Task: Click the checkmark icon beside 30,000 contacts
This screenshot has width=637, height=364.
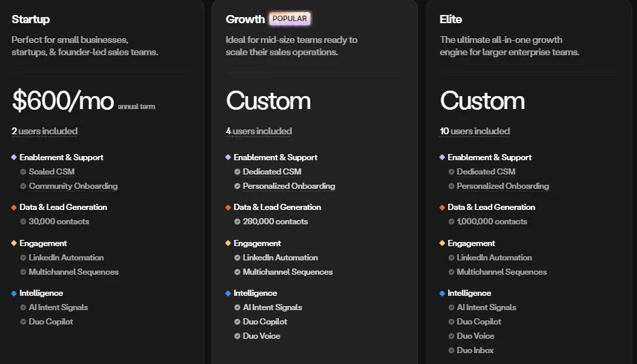Action: pos(23,222)
